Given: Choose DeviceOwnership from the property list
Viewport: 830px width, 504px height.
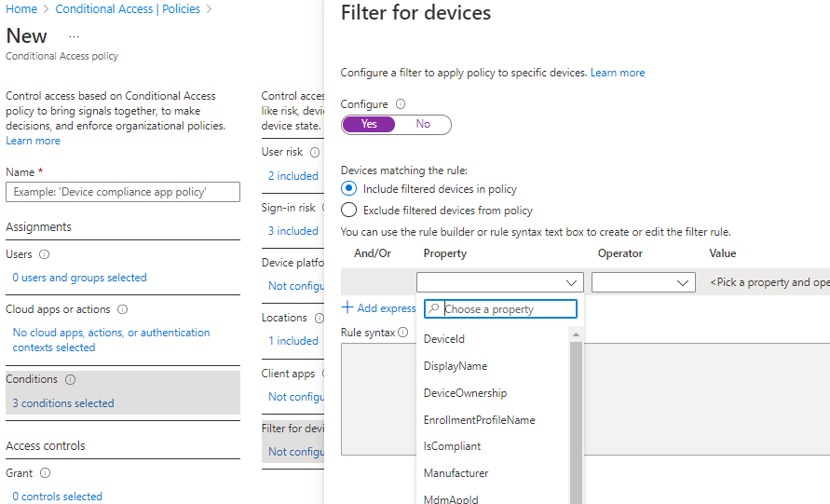Looking at the screenshot, I should (x=467, y=393).
